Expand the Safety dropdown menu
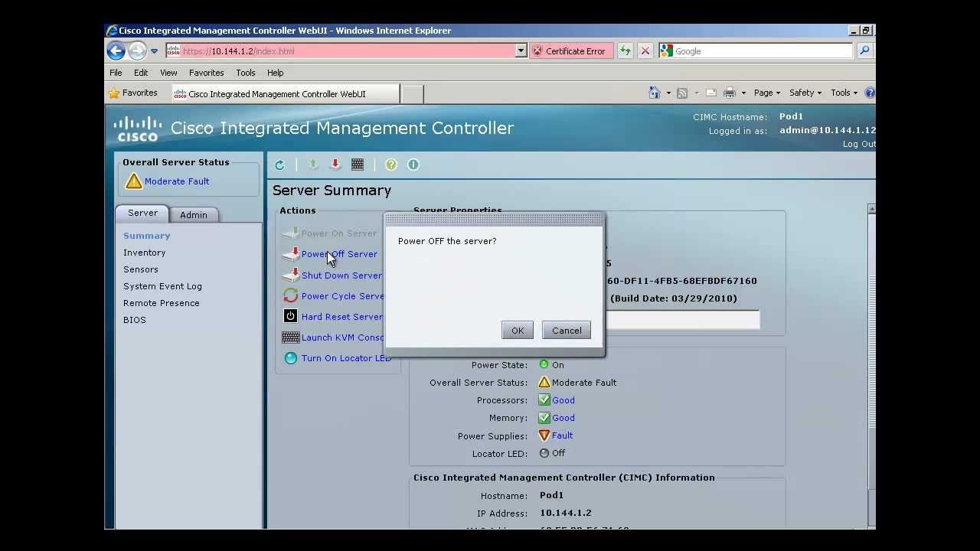The image size is (980, 551). (805, 93)
